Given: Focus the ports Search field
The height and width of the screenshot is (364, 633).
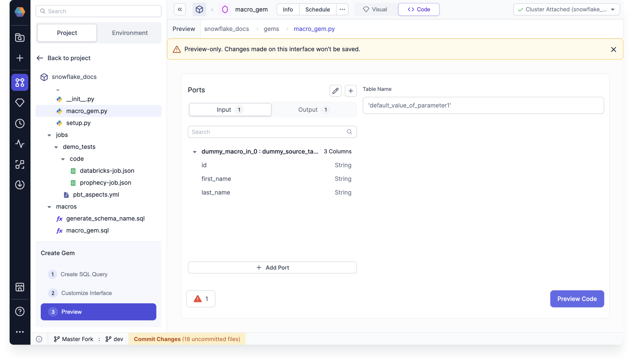Looking at the screenshot, I should (272, 132).
